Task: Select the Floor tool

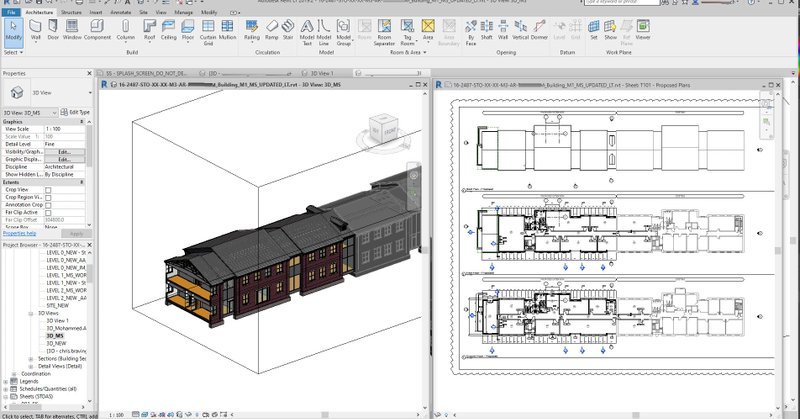Action: (x=188, y=30)
